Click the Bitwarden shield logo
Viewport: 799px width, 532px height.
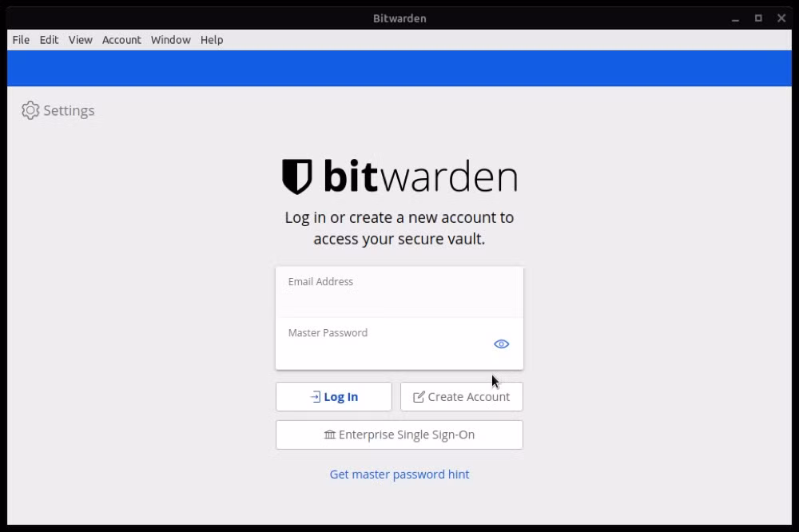[297, 177]
